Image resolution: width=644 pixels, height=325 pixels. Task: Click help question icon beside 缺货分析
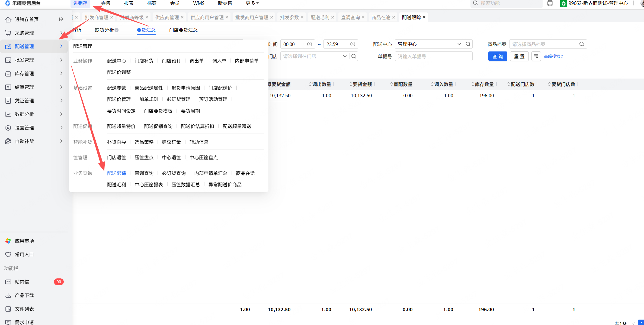coord(117,30)
